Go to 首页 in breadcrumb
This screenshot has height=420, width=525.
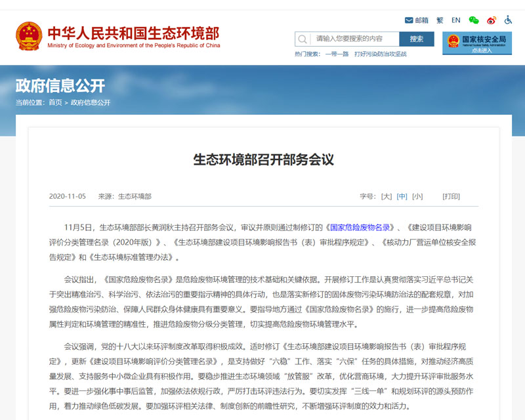pos(55,102)
